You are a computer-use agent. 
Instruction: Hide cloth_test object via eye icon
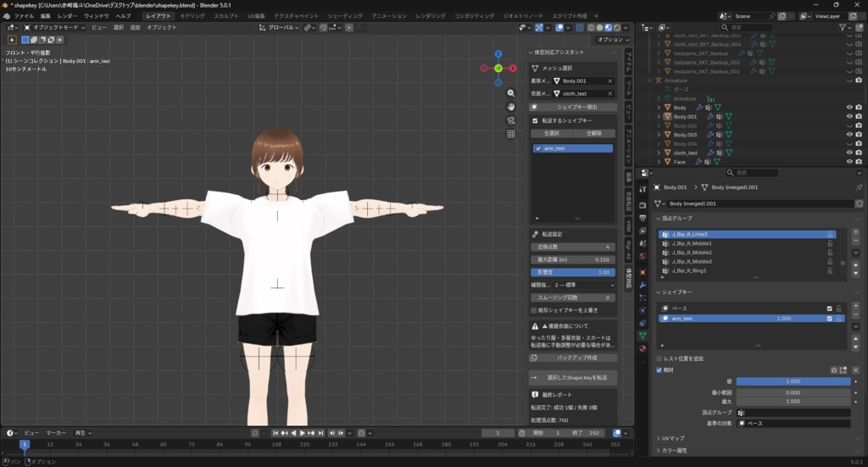click(849, 153)
